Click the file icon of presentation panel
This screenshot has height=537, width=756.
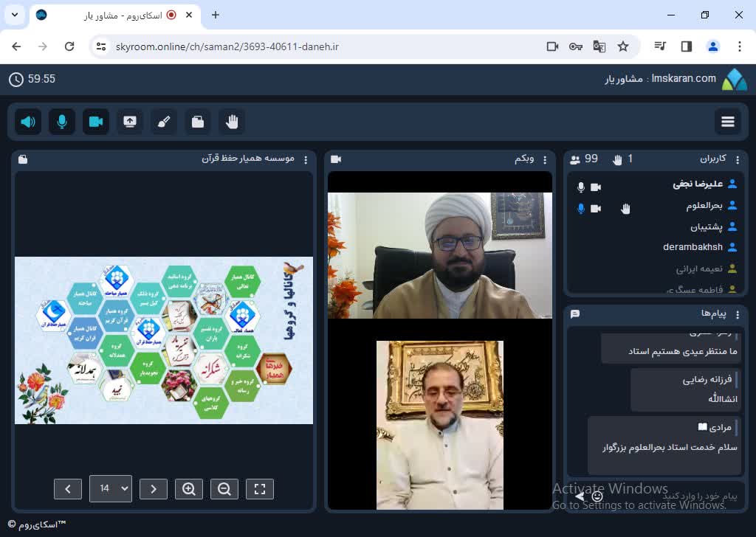23,159
